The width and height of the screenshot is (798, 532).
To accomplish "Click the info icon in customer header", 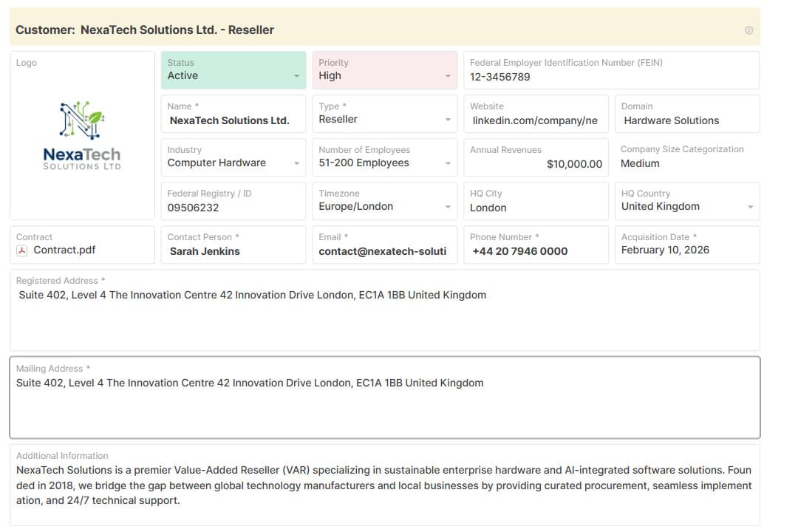I will click(x=748, y=30).
